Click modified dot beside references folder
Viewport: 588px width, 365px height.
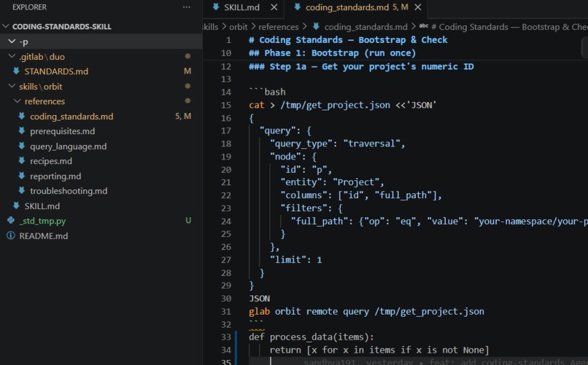pos(187,101)
